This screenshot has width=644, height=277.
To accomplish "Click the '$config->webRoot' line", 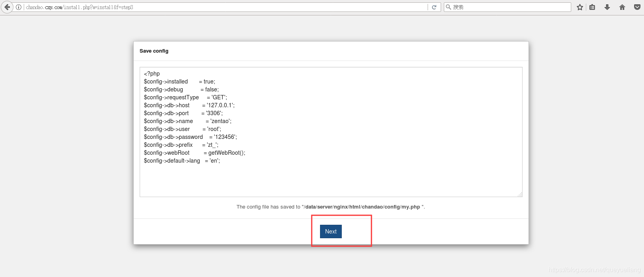I will tap(195, 153).
